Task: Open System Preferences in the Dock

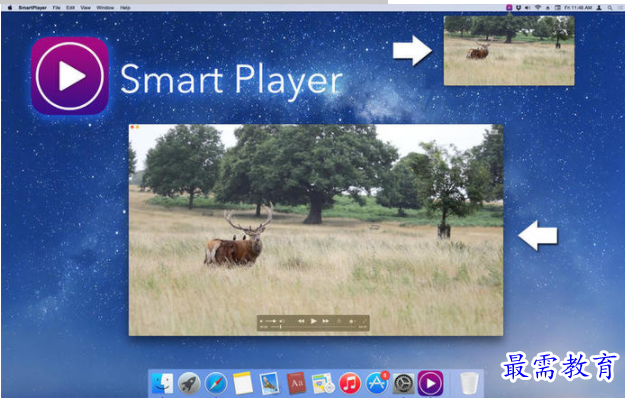Action: 403,384
